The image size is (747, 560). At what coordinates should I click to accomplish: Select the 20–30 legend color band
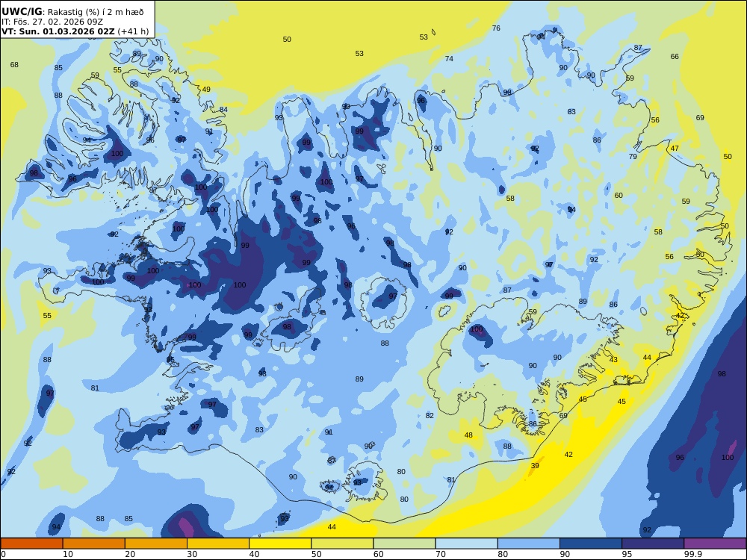coord(156,544)
